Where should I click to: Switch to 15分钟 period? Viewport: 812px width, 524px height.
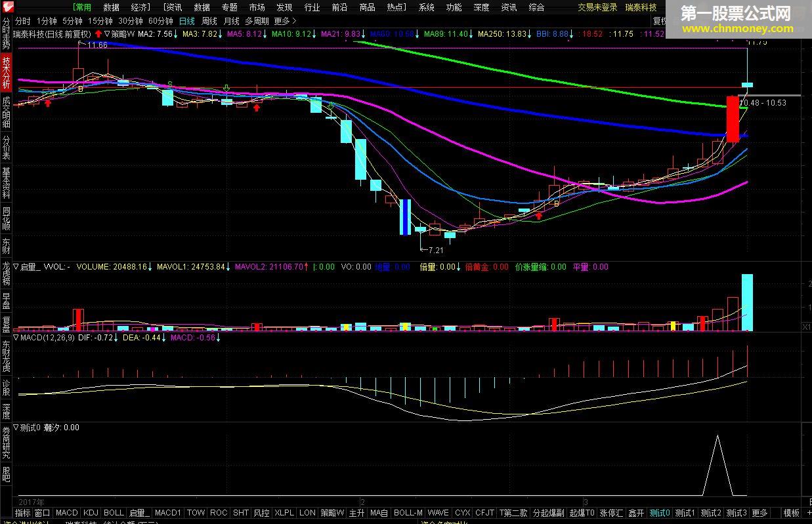[100, 21]
